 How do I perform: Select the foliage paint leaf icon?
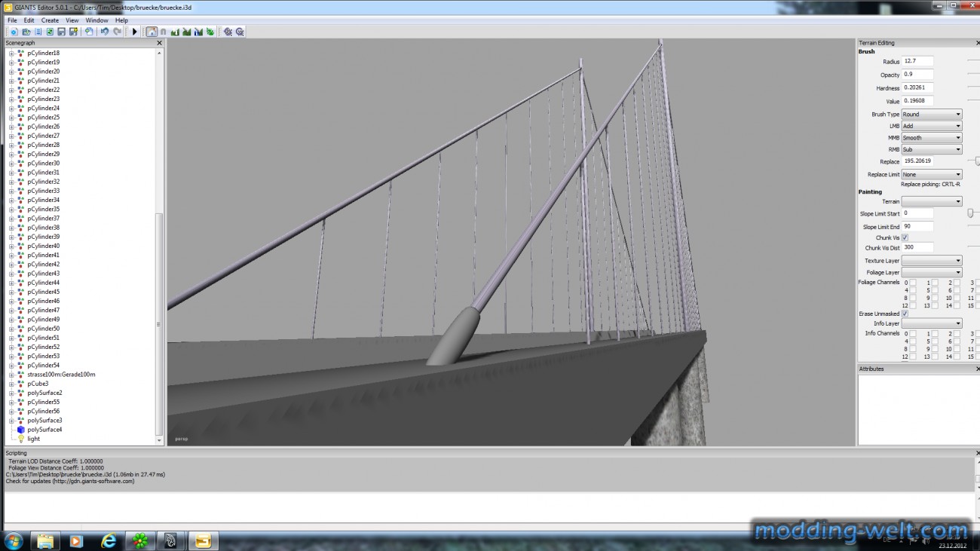pos(210,32)
